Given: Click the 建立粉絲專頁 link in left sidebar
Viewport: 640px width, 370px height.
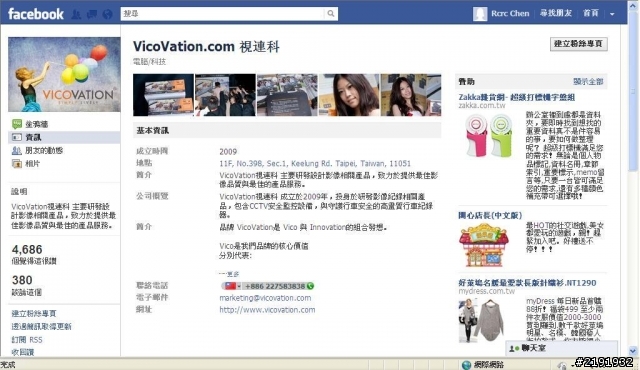Looking at the screenshot, I should [x=33, y=313].
